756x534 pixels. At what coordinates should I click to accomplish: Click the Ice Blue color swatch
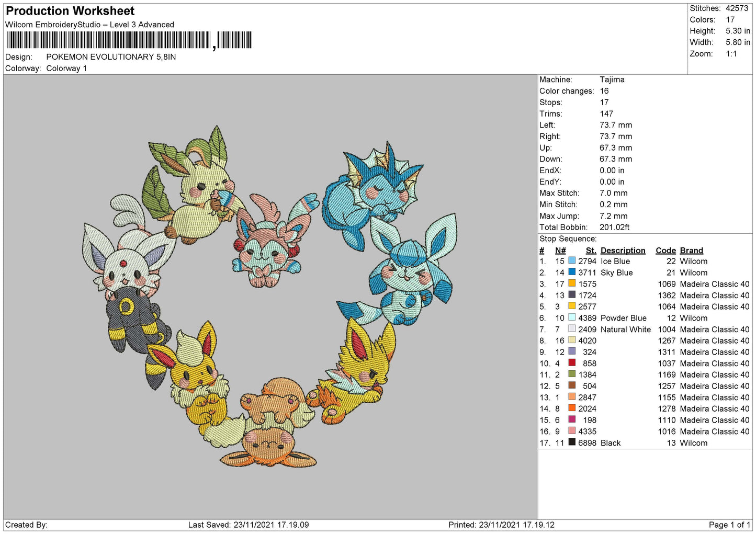coord(572,261)
